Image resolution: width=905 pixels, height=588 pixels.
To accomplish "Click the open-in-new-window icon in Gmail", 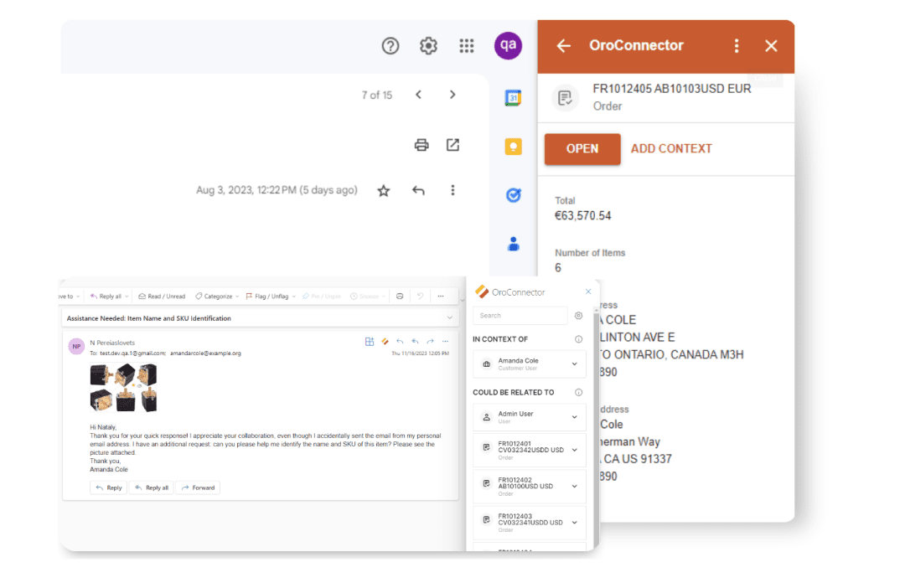I will [x=452, y=144].
